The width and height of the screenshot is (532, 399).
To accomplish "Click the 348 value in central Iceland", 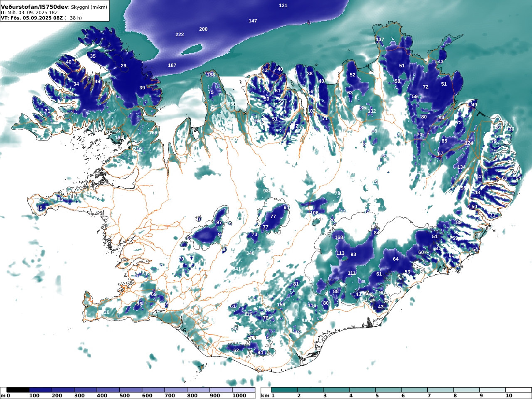I will 250,253.
